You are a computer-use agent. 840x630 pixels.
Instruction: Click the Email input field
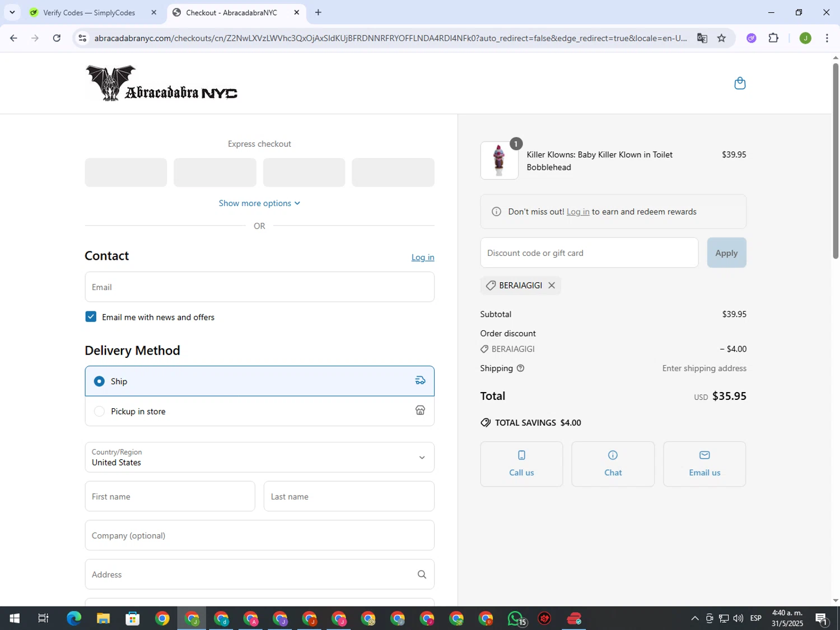point(259,287)
